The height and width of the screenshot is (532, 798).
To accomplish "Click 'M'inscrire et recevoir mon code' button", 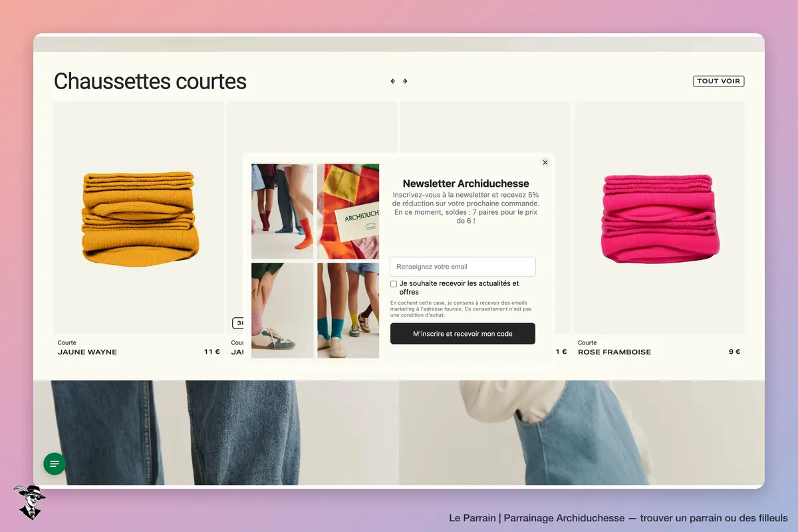I will (x=463, y=334).
